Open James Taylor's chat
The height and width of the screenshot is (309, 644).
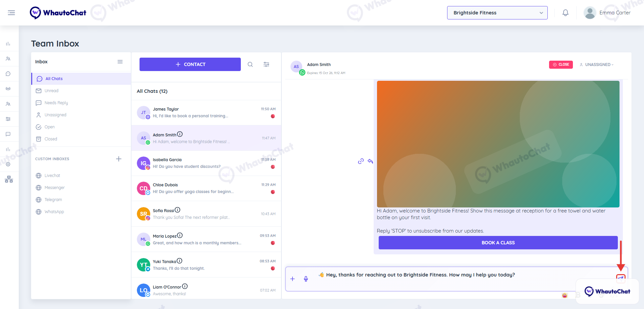[x=206, y=113]
